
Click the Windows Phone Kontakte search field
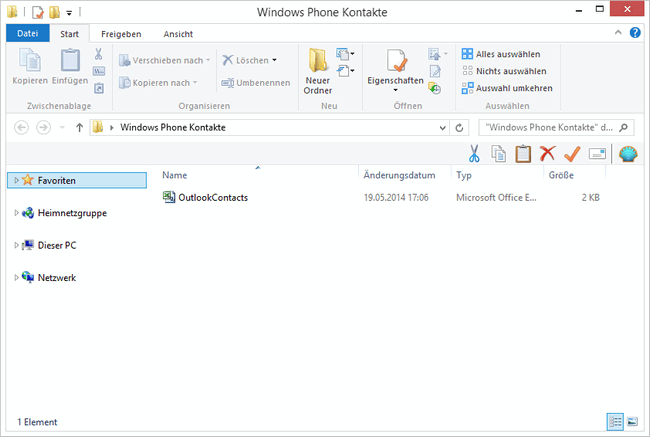tap(556, 128)
